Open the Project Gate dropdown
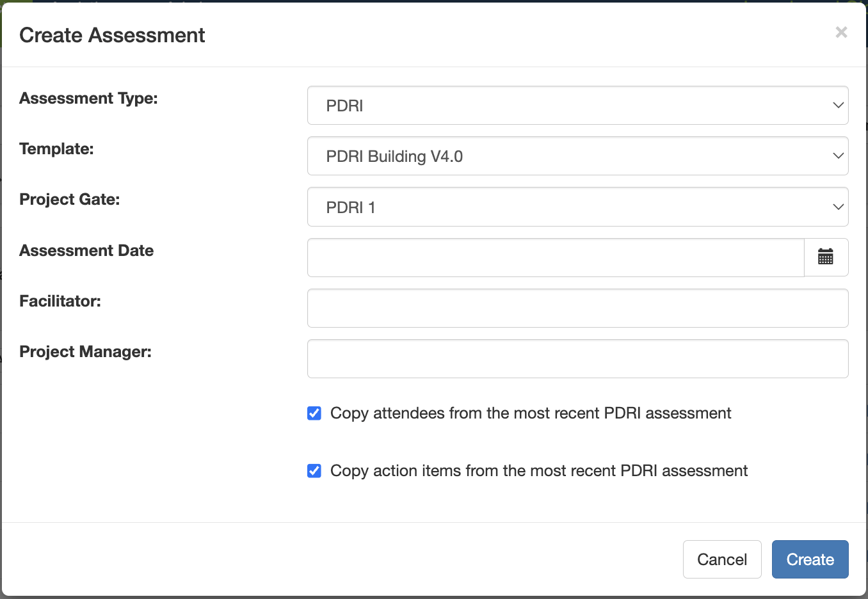 577,207
